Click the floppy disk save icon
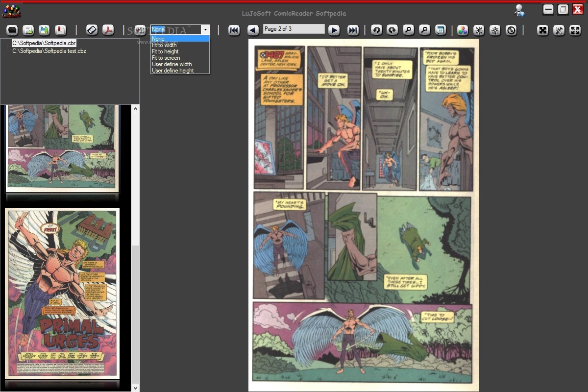 pyautogui.click(x=45, y=30)
